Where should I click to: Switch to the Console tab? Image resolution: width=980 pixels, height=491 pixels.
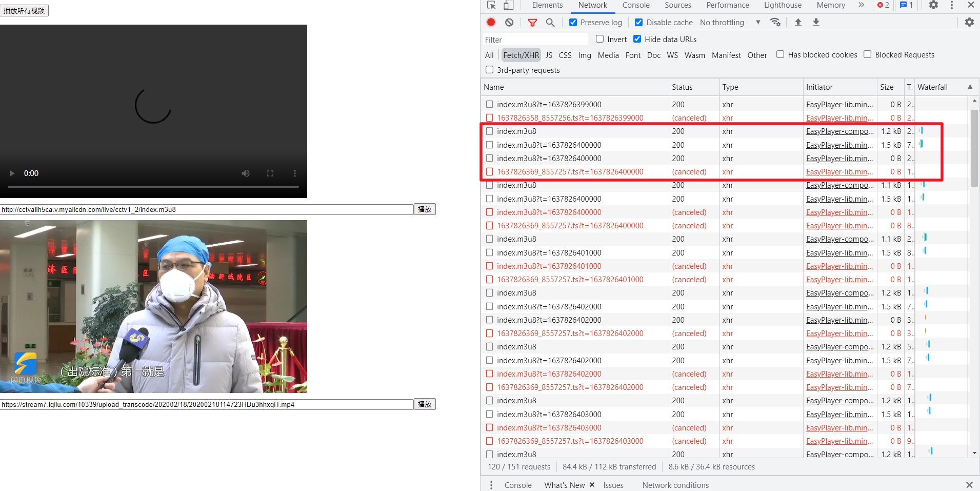(x=636, y=5)
